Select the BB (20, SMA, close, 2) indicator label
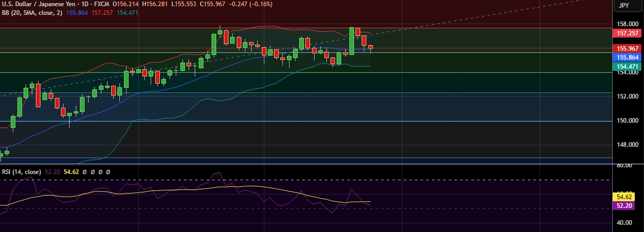The width and height of the screenshot is (644, 232). (x=33, y=12)
